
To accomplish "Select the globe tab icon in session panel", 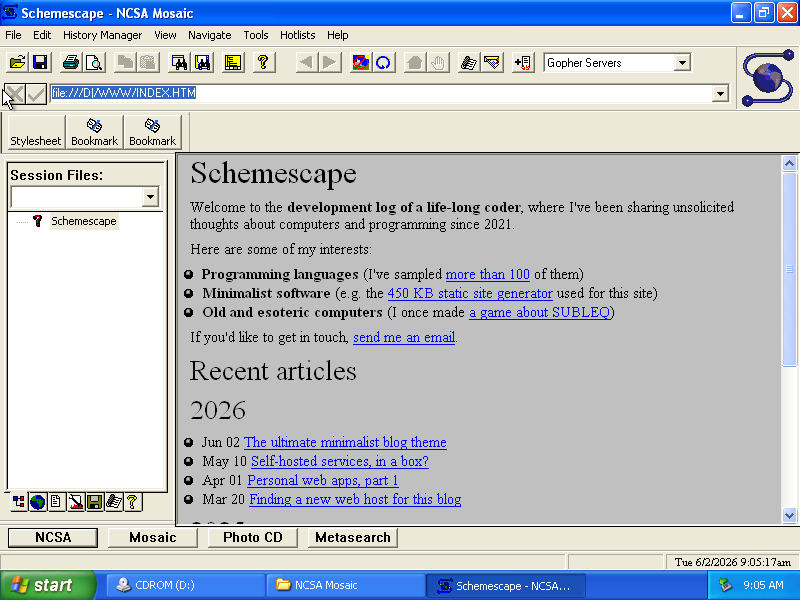I will pos(37,502).
